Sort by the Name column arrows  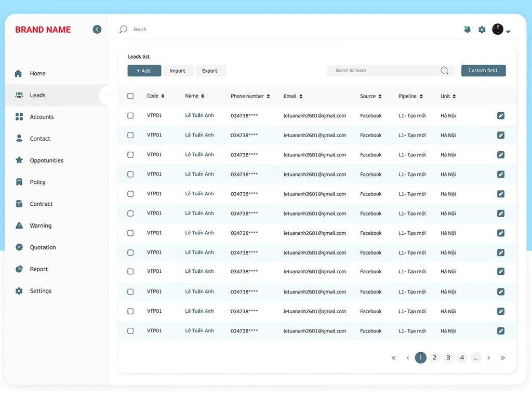(x=203, y=96)
